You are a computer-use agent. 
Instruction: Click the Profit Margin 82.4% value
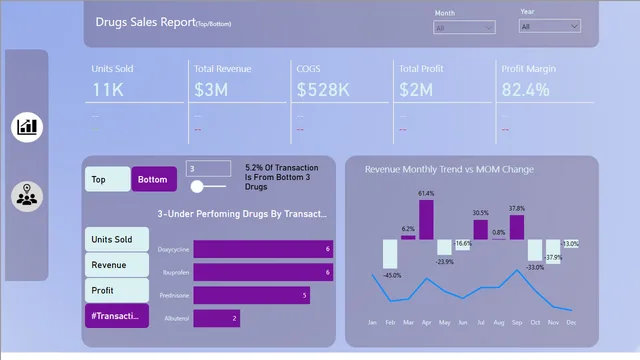pyautogui.click(x=525, y=90)
